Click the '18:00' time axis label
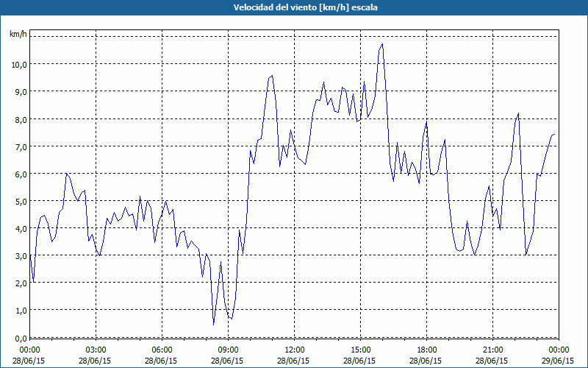 [x=427, y=350]
